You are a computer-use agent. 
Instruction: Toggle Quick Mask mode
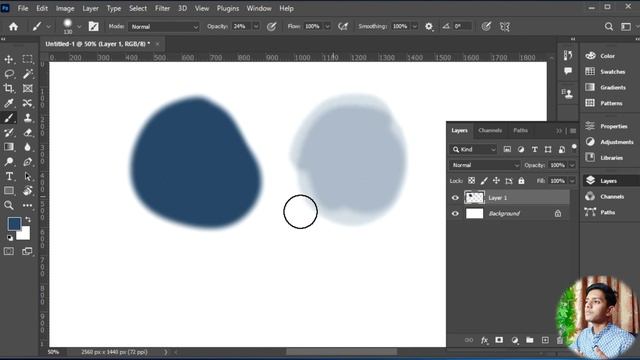click(x=9, y=251)
